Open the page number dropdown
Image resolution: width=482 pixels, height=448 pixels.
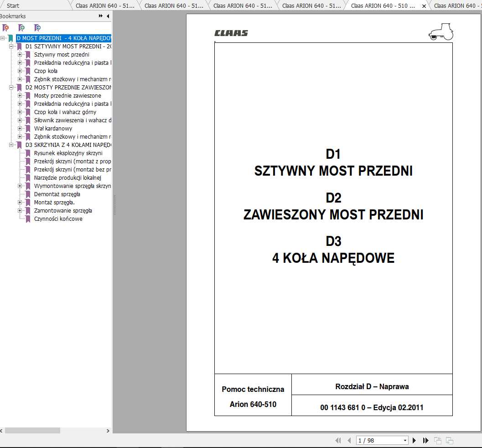405,441
